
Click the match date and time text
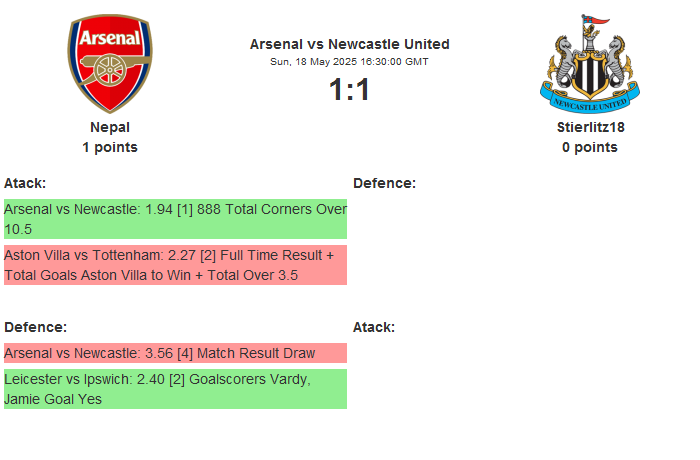[350, 62]
